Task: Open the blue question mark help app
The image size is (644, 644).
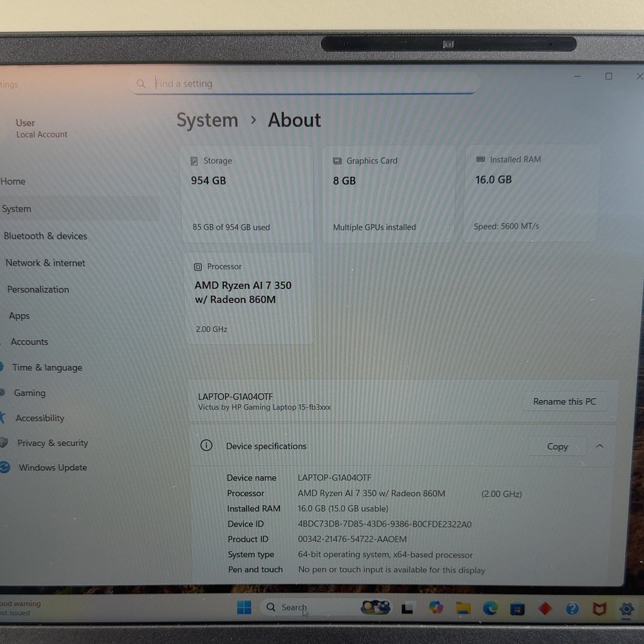Action: pos(572,609)
